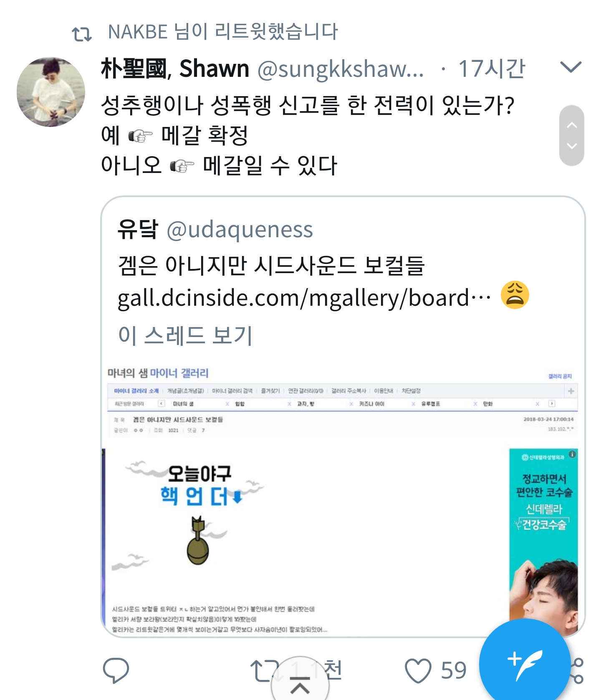Open the gall.dcinside.com link
Image resolution: width=601 pixels, height=700 pixels.
[x=305, y=298]
